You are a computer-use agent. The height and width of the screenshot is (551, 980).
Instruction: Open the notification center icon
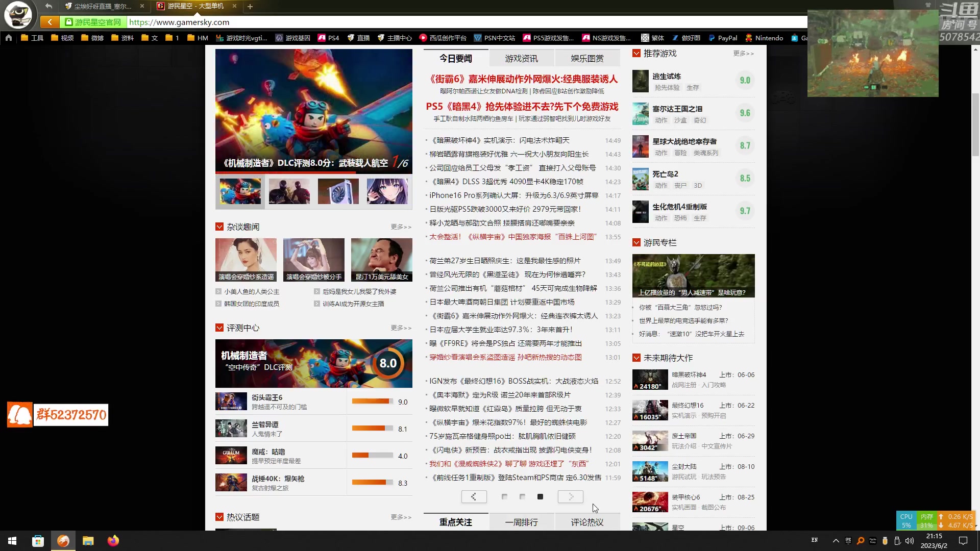pos(963,541)
